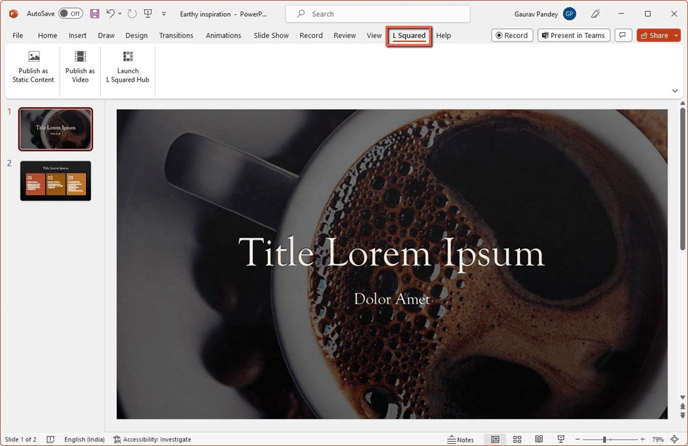Go to the Animations tab

pos(223,36)
